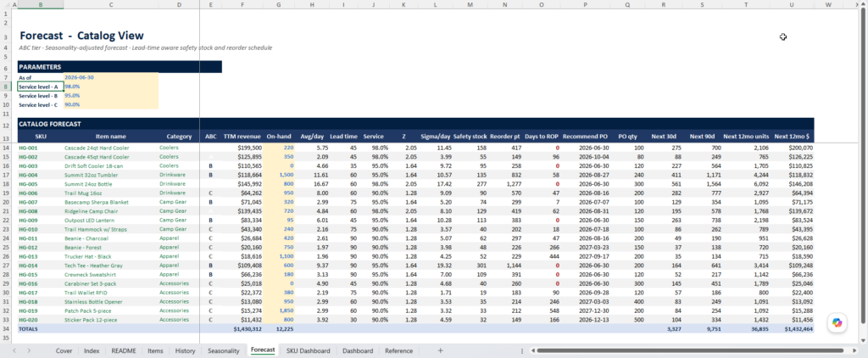Image resolution: width=868 pixels, height=358 pixels.
Task: Open the Copilot floating button
Action: point(837,322)
